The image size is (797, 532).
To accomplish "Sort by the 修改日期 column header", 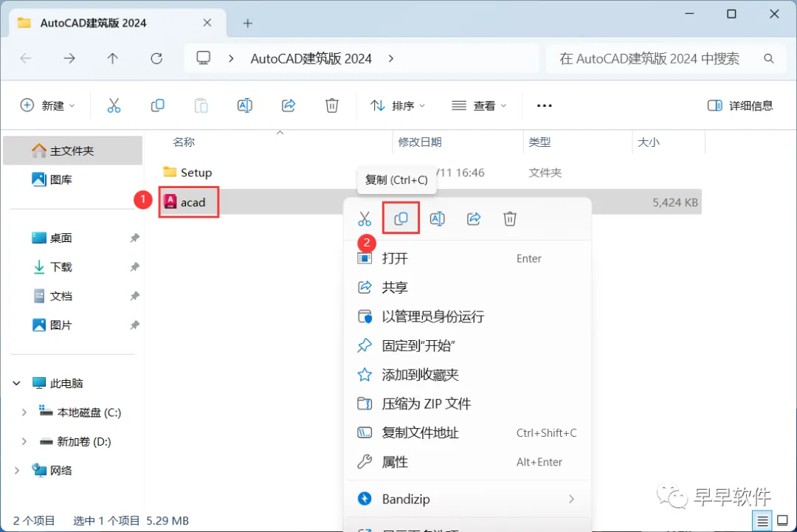I will [x=420, y=142].
